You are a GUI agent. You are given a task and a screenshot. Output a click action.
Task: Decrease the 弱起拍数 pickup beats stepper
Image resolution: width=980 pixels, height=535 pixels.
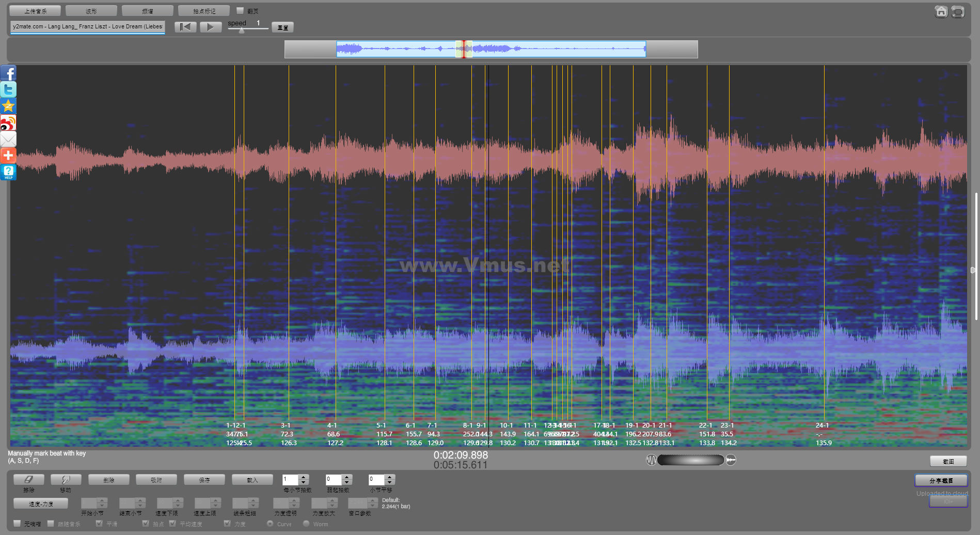tap(347, 482)
